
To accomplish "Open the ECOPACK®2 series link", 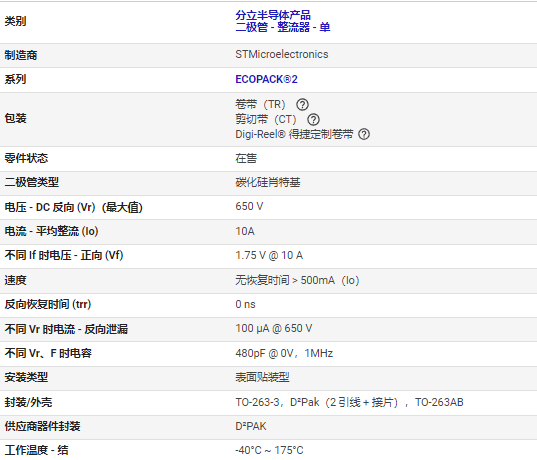I will 266,79.
